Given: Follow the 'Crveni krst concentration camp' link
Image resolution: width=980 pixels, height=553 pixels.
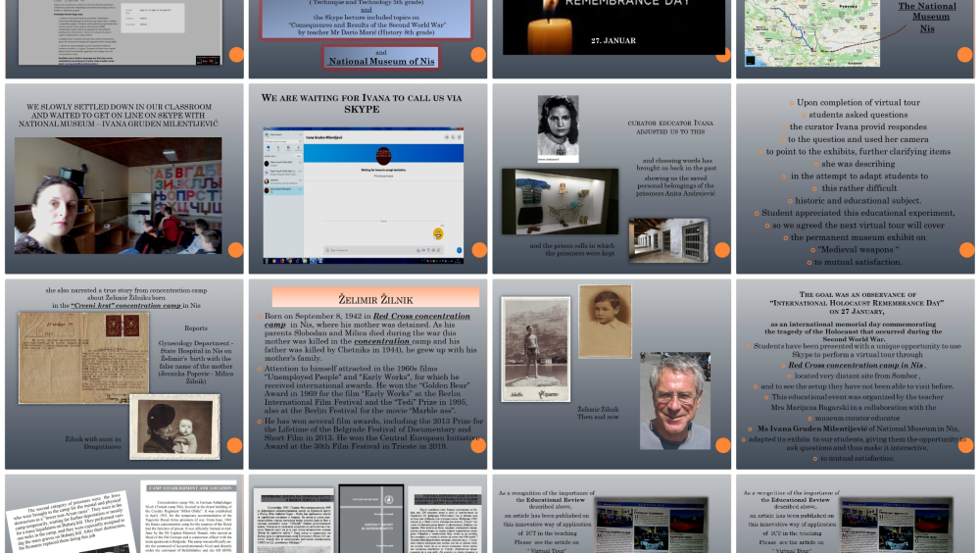Looking at the screenshot, I should click(x=128, y=306).
